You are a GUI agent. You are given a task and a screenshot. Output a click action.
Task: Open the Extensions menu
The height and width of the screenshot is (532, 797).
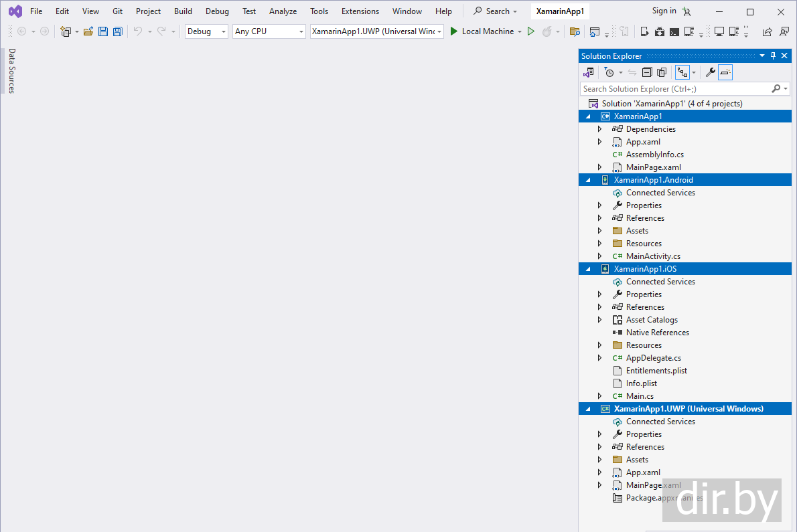(360, 11)
